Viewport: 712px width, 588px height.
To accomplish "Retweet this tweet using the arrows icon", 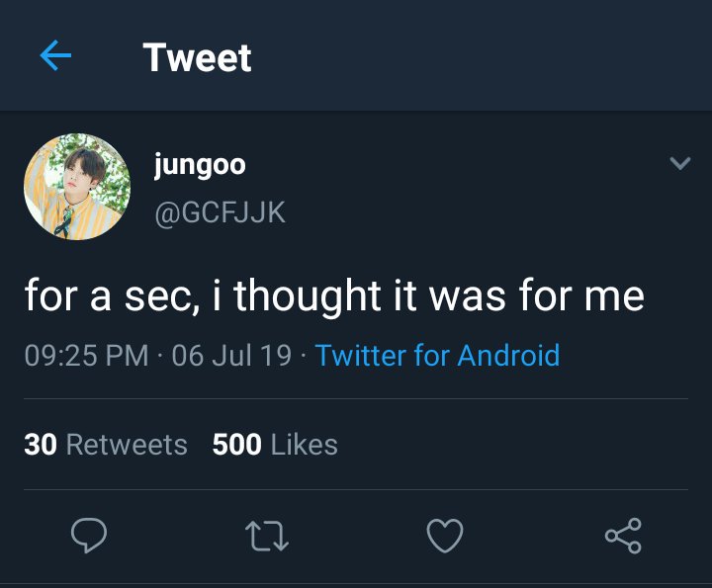I will pyautogui.click(x=267, y=536).
